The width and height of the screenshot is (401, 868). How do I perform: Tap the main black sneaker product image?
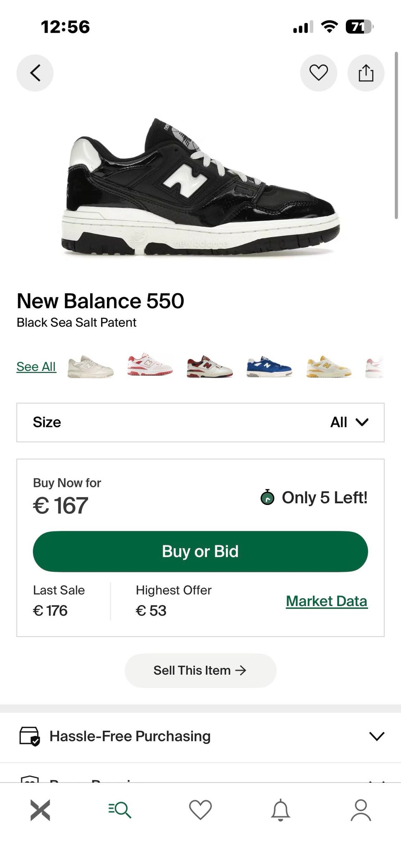point(201,187)
